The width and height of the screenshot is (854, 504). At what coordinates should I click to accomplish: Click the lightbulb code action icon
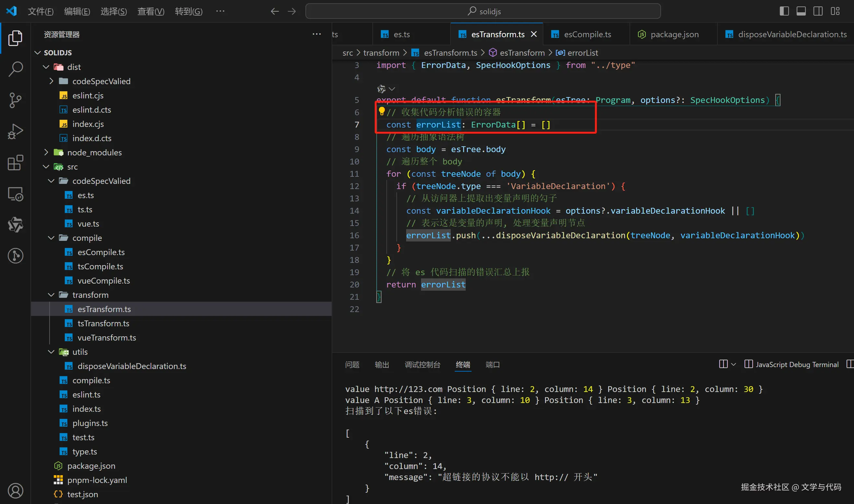tap(381, 111)
